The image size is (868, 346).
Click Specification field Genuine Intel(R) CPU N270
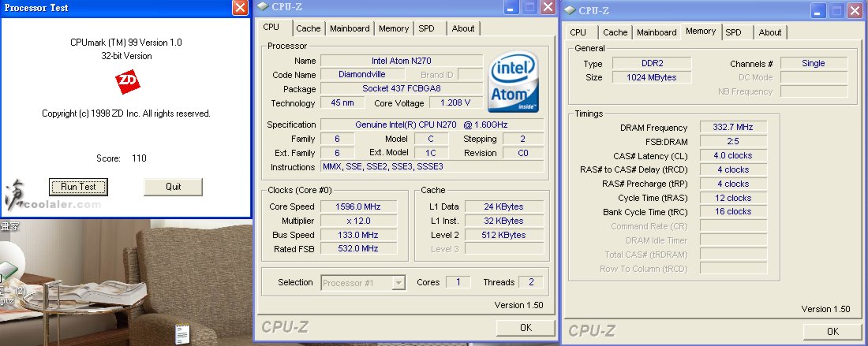click(432, 125)
